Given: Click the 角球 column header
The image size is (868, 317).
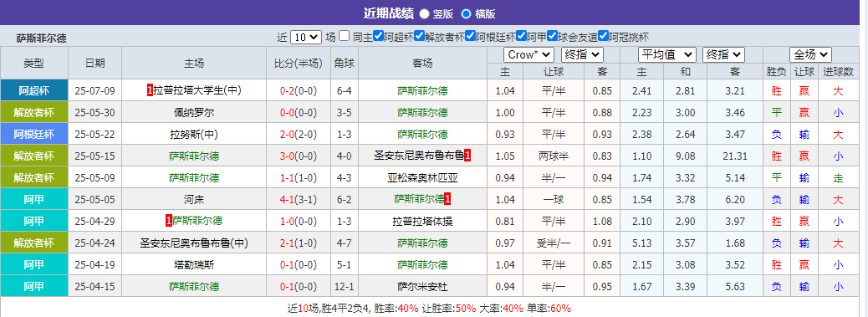Looking at the screenshot, I should (345, 63).
